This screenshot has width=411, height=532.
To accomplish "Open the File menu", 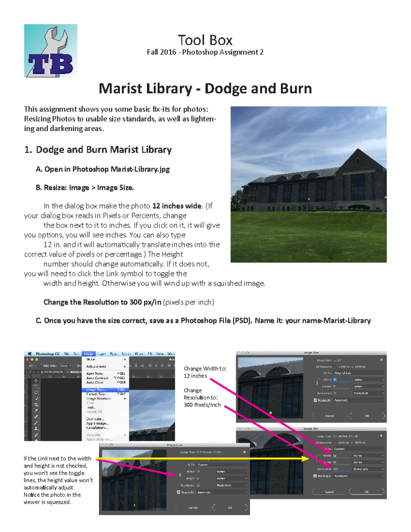I will [66, 354].
